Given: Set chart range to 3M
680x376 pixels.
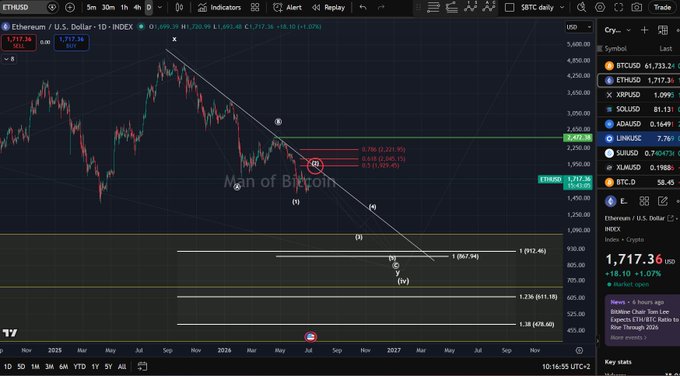Looking at the screenshot, I should (x=49, y=367).
